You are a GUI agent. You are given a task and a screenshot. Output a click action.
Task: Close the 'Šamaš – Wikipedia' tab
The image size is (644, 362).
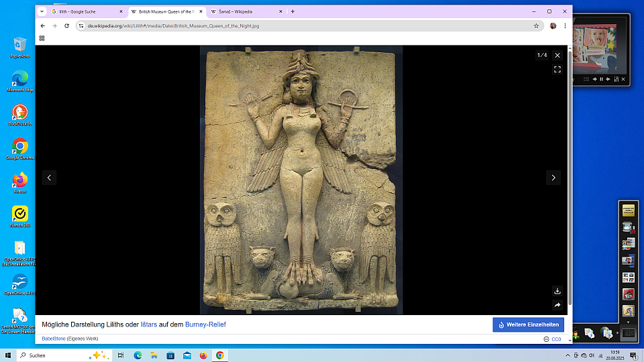point(280,11)
